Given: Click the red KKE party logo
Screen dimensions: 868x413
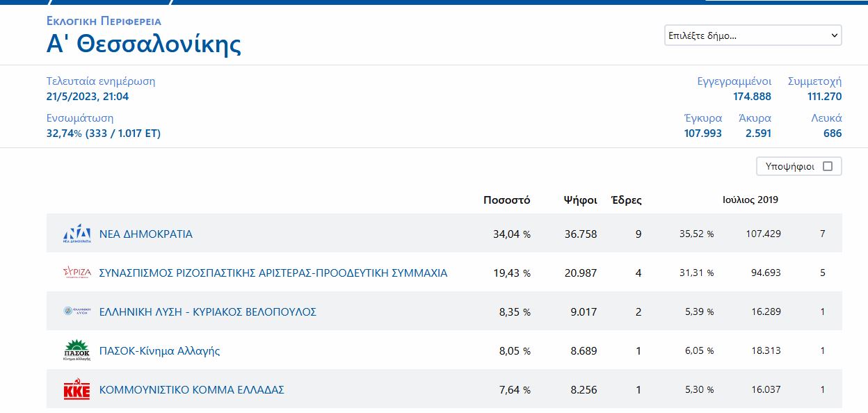Looking at the screenshot, I should click(77, 390).
